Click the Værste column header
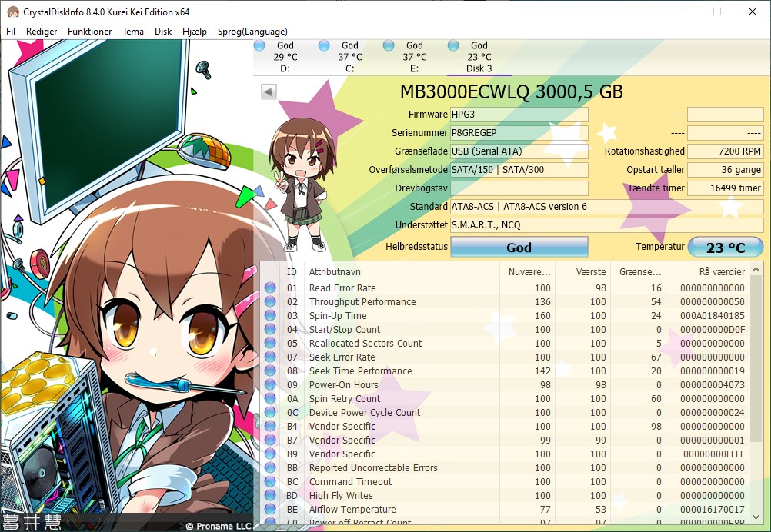This screenshot has width=771, height=532. (583, 271)
